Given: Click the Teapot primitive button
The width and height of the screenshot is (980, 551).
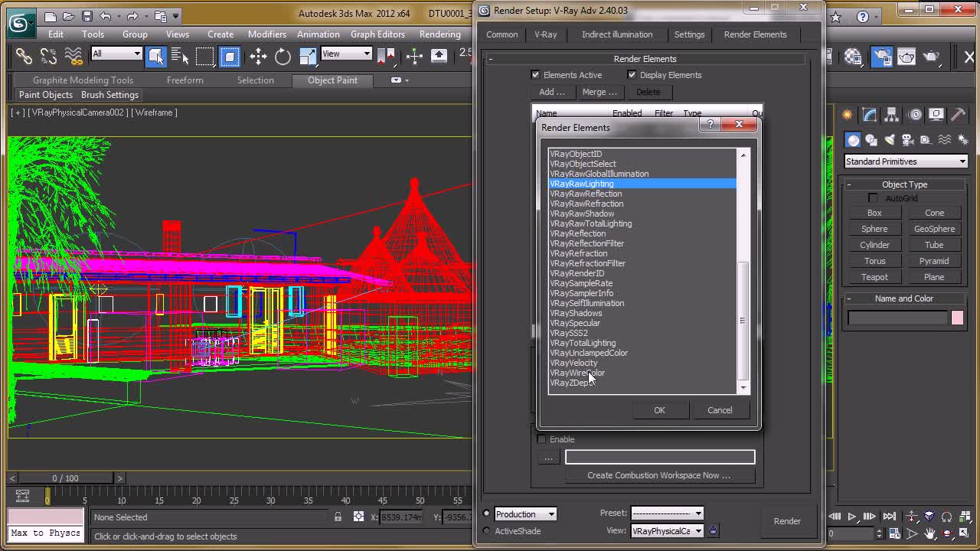Looking at the screenshot, I should click(x=874, y=277).
